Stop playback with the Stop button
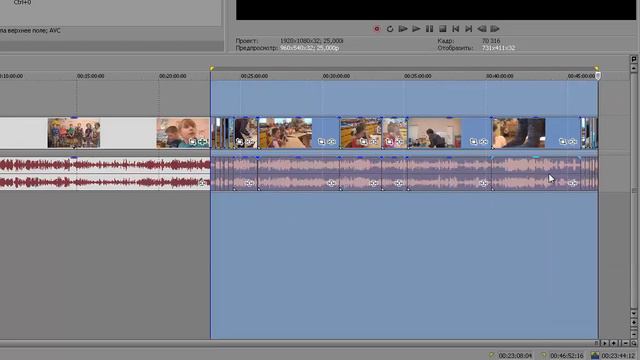This screenshot has height=360, width=640. 442,29
